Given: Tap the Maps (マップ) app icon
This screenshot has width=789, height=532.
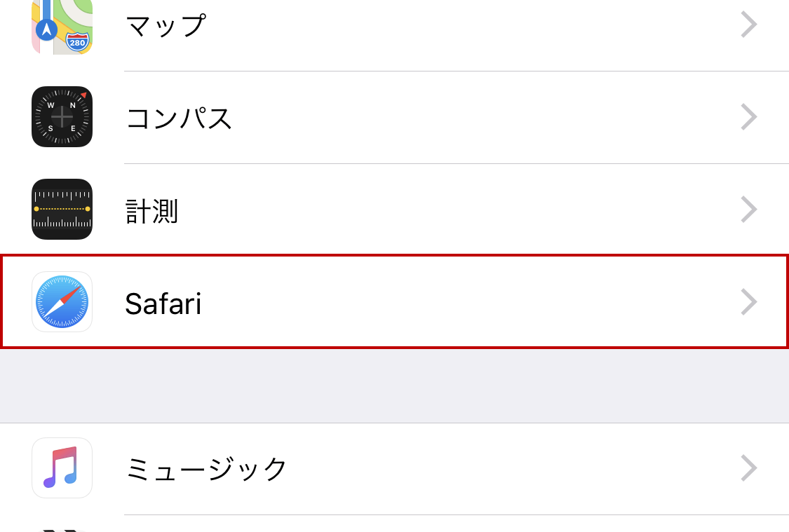Looking at the screenshot, I should coord(62,25).
